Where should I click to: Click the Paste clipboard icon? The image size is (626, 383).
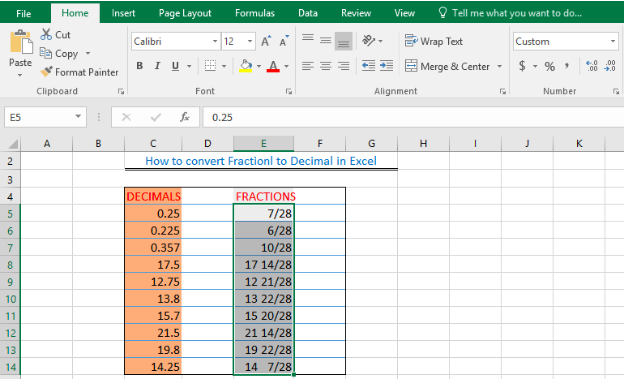click(21, 42)
